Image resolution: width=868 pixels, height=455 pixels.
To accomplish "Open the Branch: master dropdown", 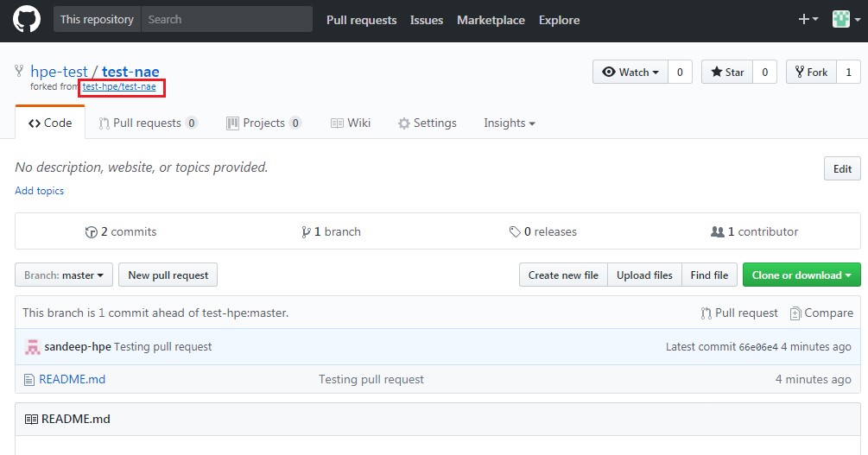I will pyautogui.click(x=64, y=275).
